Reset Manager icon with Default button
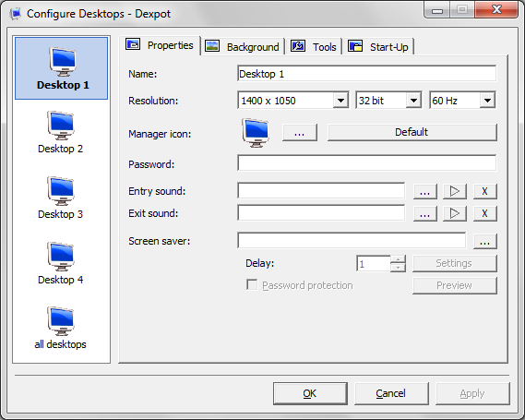 pyautogui.click(x=412, y=132)
